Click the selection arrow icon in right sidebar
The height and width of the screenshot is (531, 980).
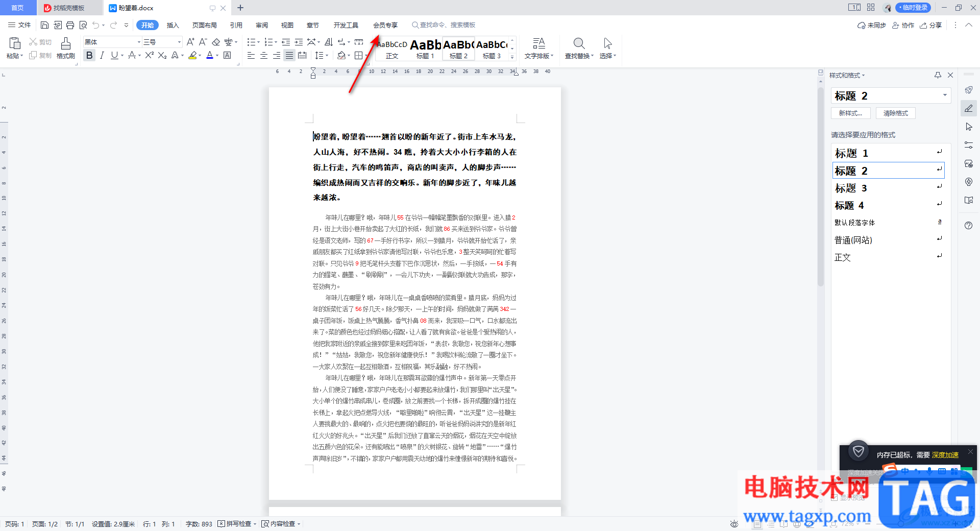click(969, 127)
